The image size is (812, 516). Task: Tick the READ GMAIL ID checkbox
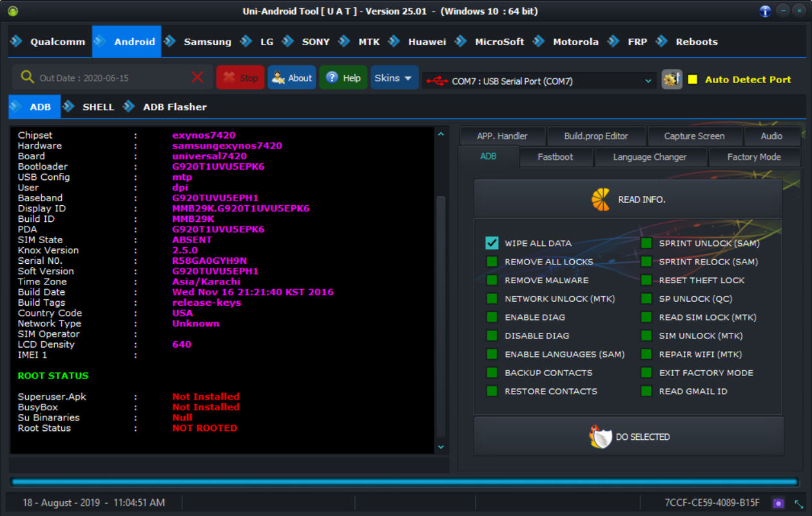coord(646,392)
